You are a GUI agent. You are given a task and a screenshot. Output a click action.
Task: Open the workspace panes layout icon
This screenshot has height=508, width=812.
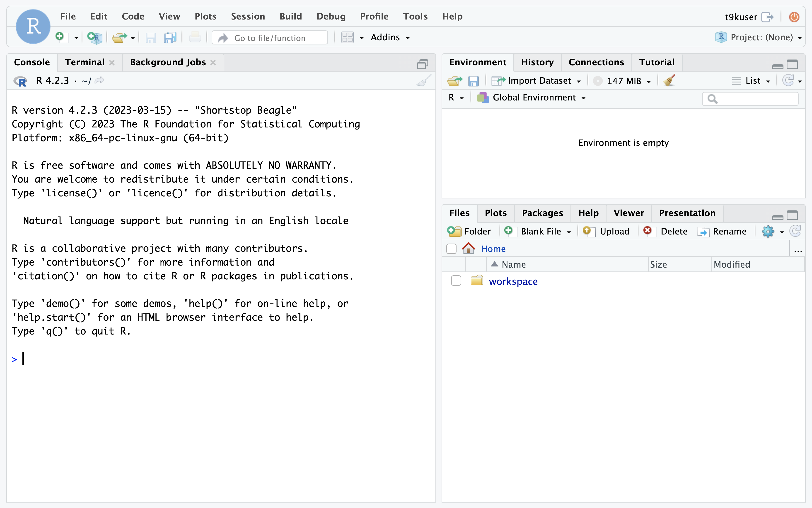(348, 37)
